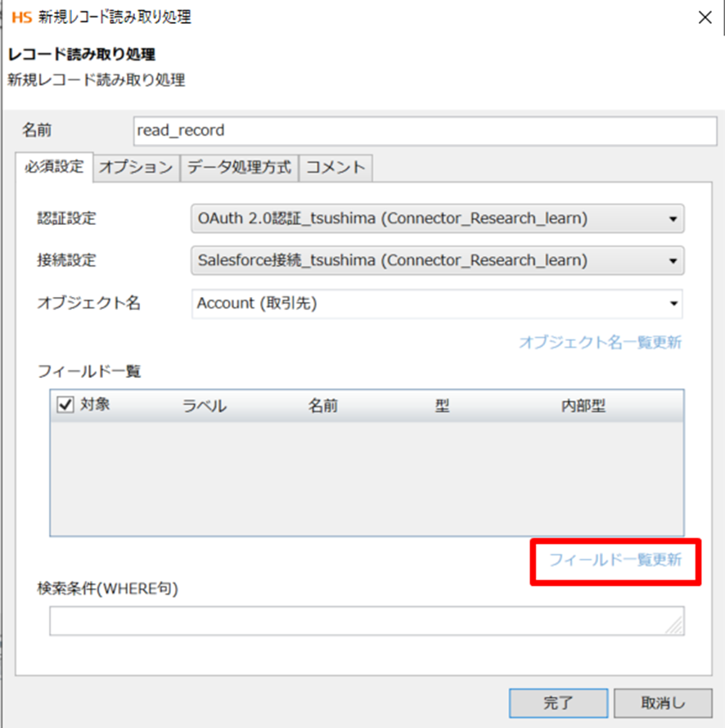
Task: Switch to the オプション tab
Action: pos(136,168)
